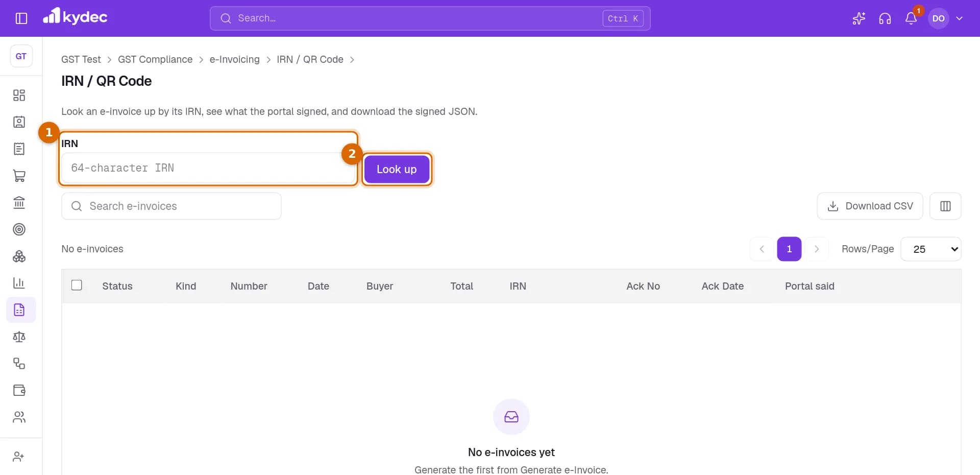The width and height of the screenshot is (980, 475).
Task: Toggle the sidebar panel icon
Action: (x=21, y=18)
